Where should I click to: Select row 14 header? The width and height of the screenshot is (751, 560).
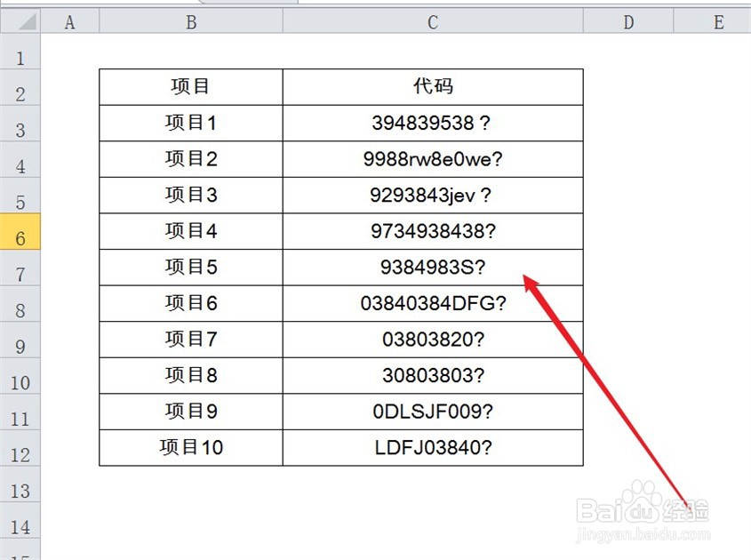coord(20,520)
